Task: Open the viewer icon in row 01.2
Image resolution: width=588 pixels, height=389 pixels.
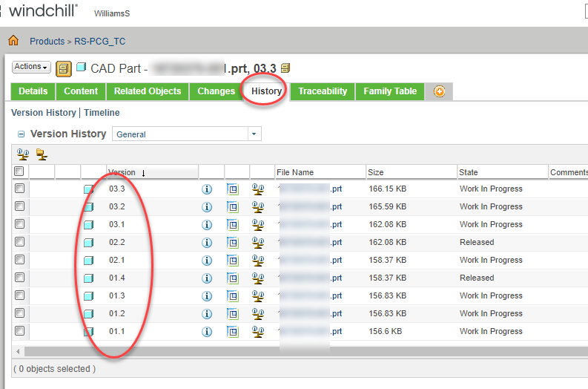Action: (x=233, y=314)
